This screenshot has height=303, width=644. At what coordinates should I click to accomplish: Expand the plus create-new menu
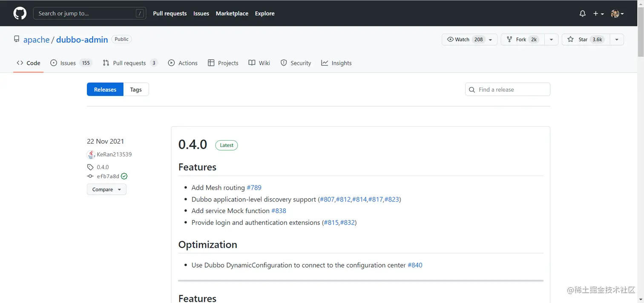tap(598, 14)
